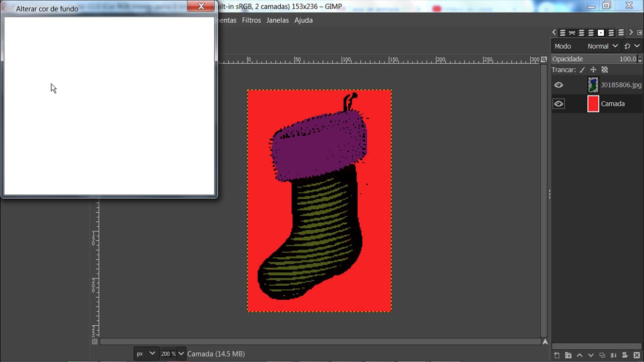
Task: Click the Camada (14.5 MB) status text
Action: pyautogui.click(x=216, y=354)
